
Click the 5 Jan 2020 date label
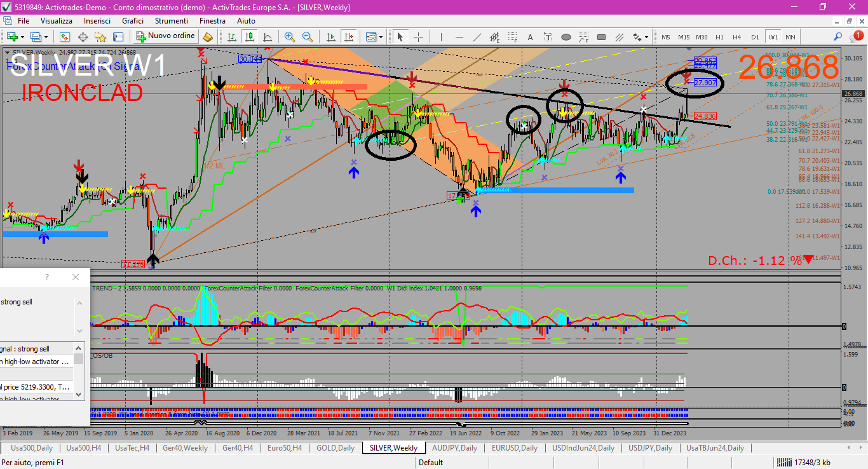click(x=139, y=433)
